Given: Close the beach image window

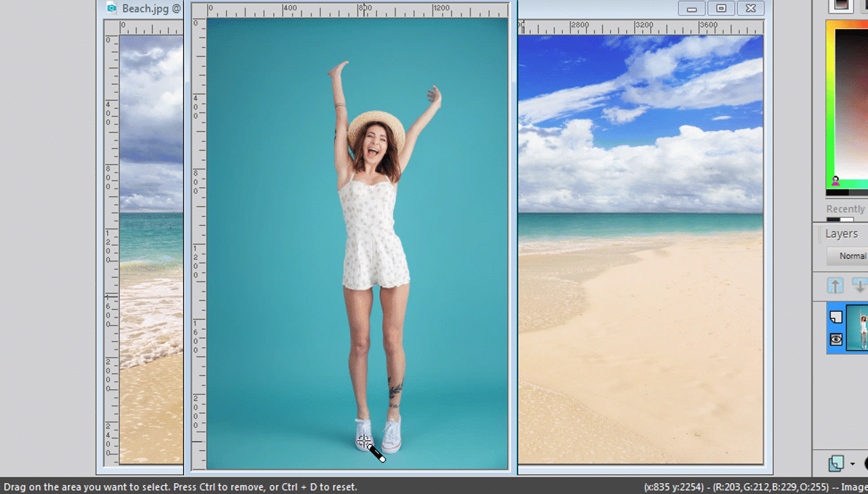Looking at the screenshot, I should [750, 8].
